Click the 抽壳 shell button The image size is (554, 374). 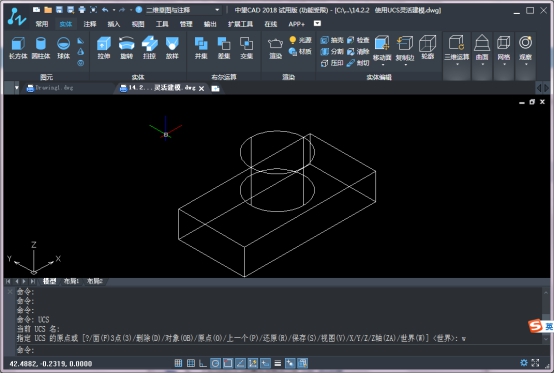[x=332, y=40]
